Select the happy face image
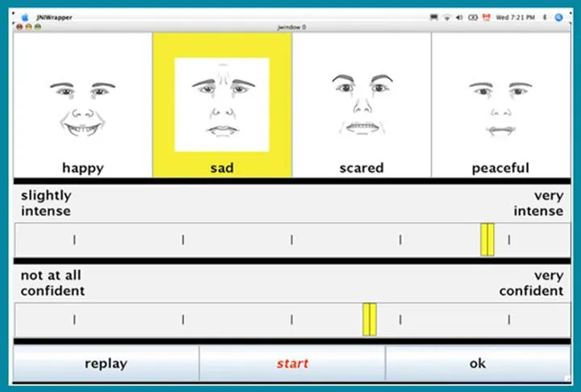 tap(82, 105)
